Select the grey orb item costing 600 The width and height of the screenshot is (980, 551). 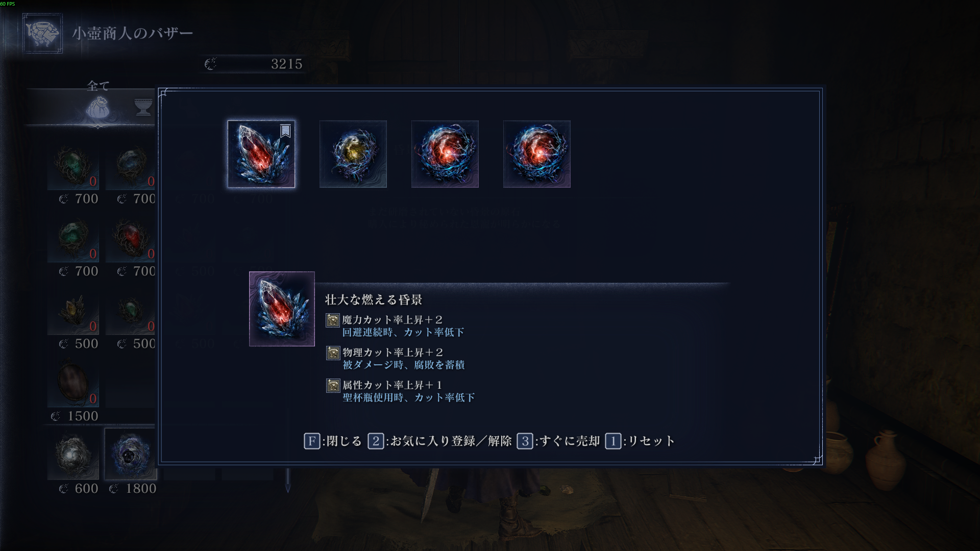[x=73, y=454]
